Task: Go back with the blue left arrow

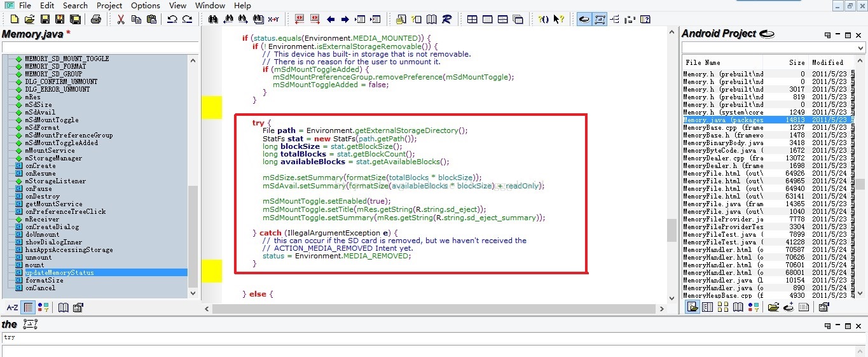Action: 331,19
